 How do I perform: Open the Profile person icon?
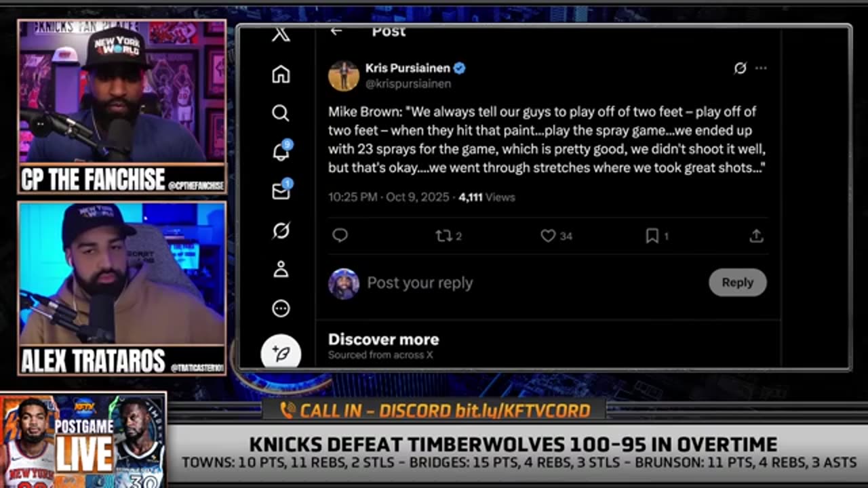click(281, 270)
